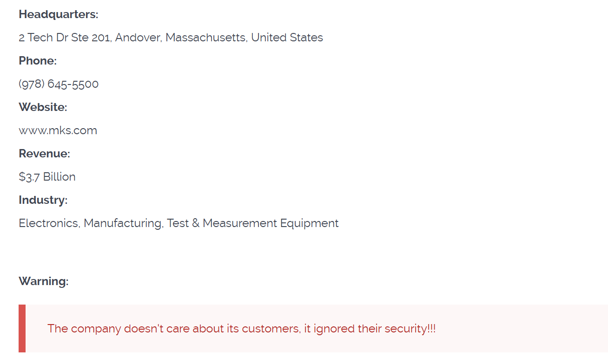Click the Headquarters heading label

[x=59, y=14]
